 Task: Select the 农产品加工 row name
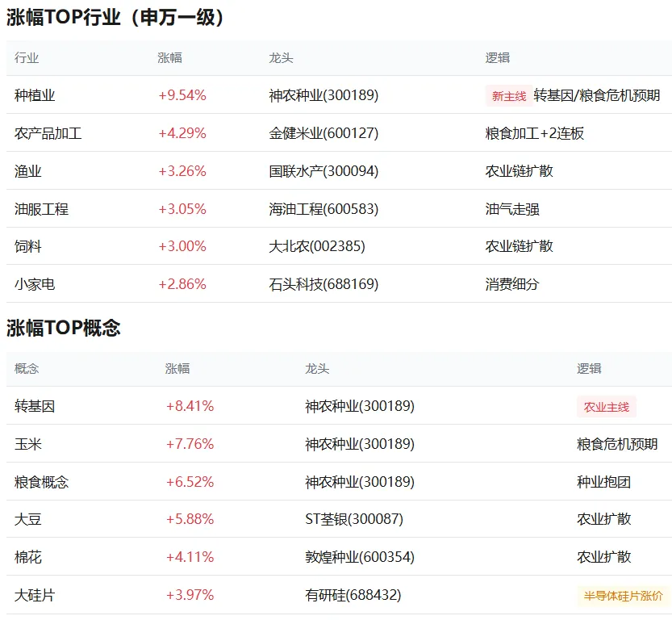click(48, 133)
